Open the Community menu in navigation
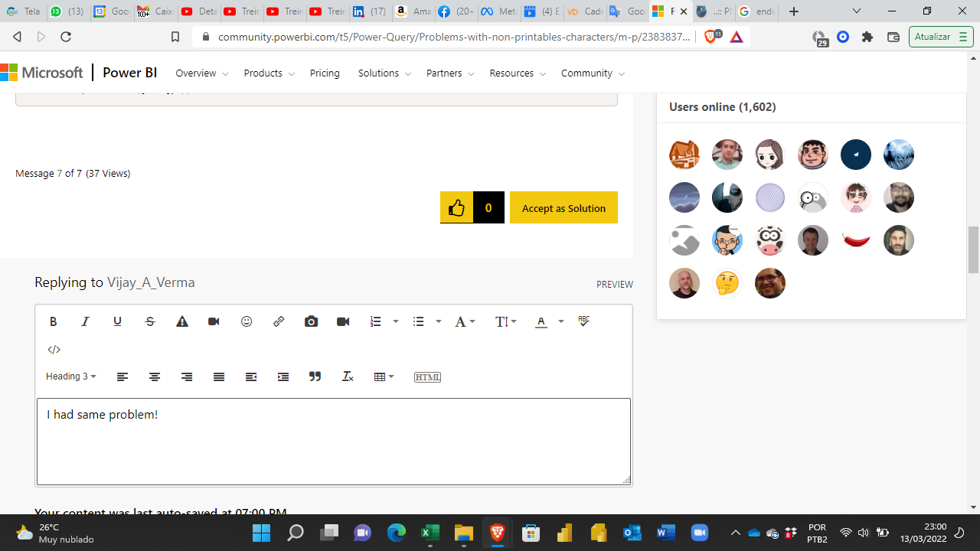The image size is (980, 551). 592,73
